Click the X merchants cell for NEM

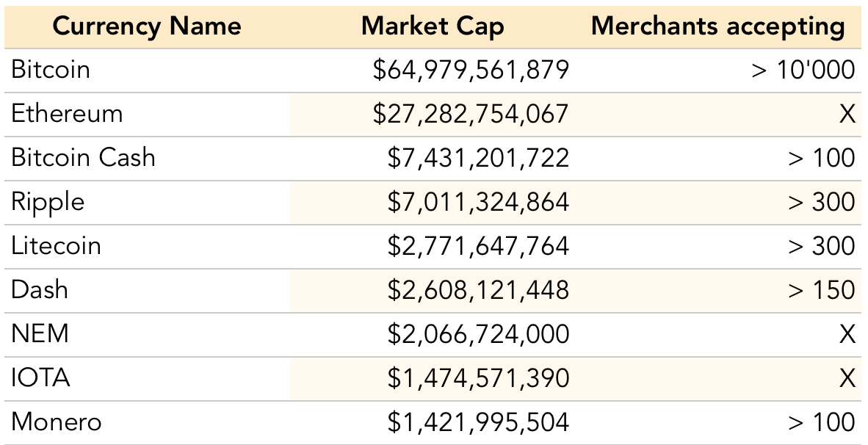[x=847, y=334]
